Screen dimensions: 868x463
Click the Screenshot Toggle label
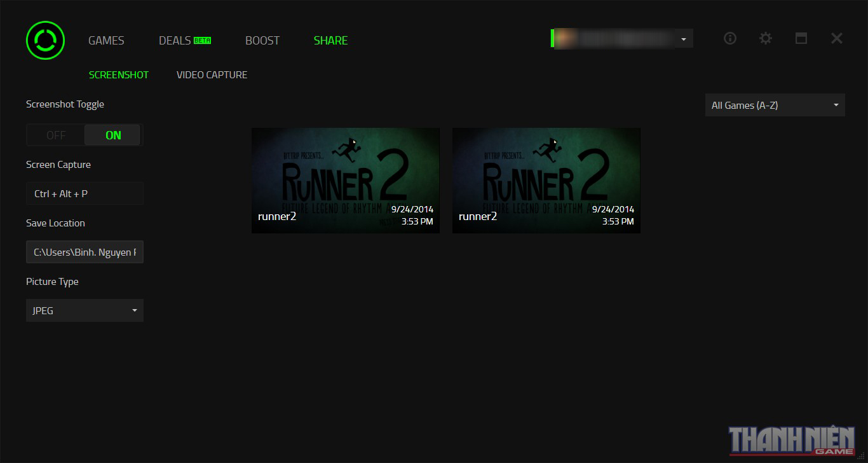pos(65,104)
